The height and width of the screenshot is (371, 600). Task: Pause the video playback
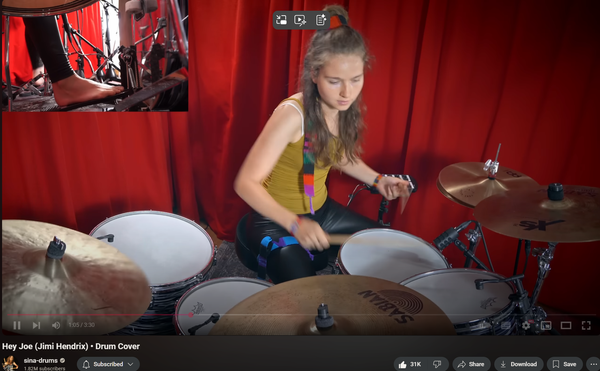(17, 325)
